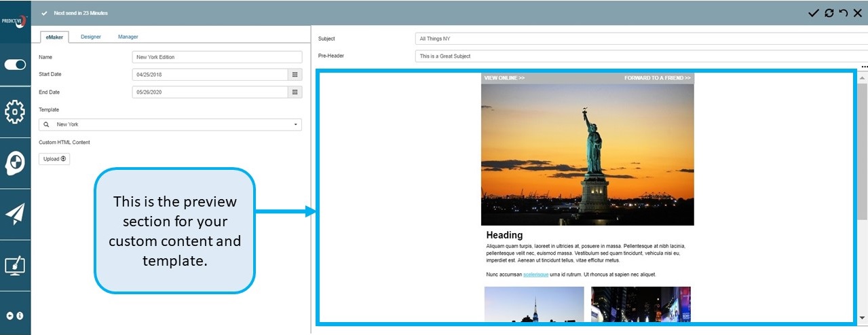Viewport: 868px width, 335px height.
Task: Open the Start Date calendar picker
Action: (x=295, y=75)
